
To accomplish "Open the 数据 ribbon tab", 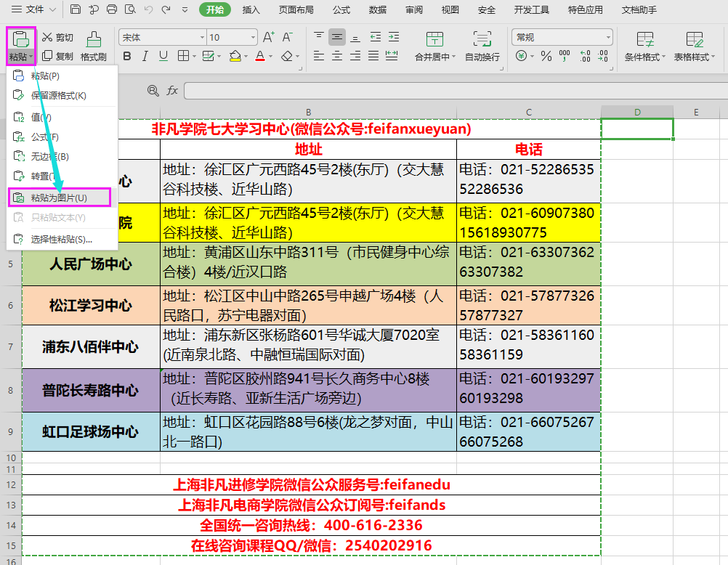I will tap(378, 9).
